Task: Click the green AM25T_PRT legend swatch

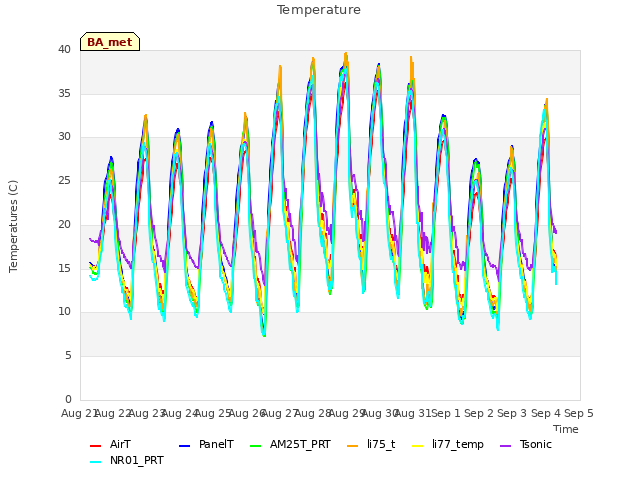Action: click(256, 446)
